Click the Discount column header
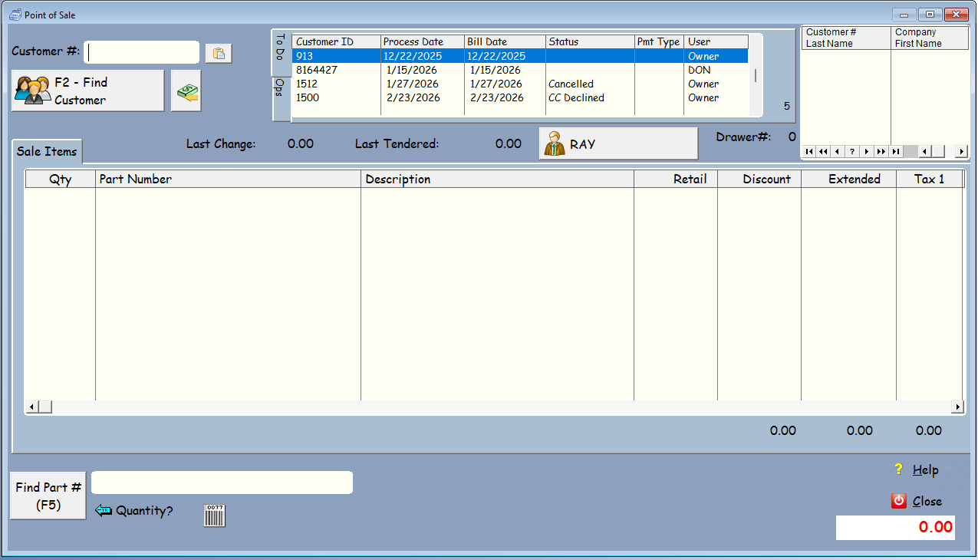 (759, 179)
